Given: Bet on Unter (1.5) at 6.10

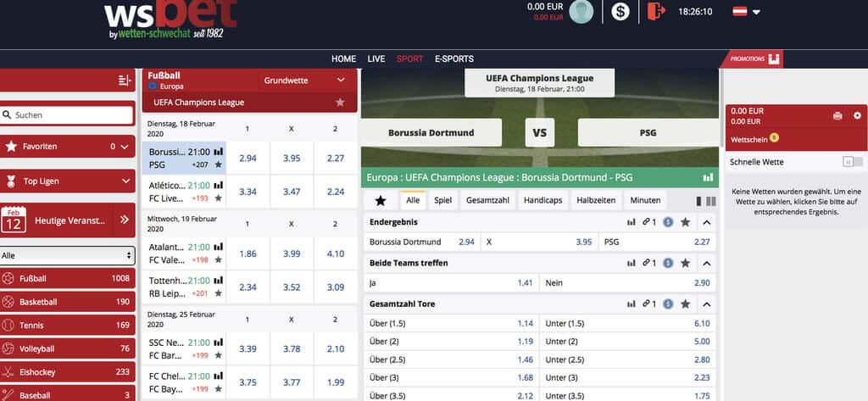Looking at the screenshot, I should pyautogui.click(x=628, y=324).
